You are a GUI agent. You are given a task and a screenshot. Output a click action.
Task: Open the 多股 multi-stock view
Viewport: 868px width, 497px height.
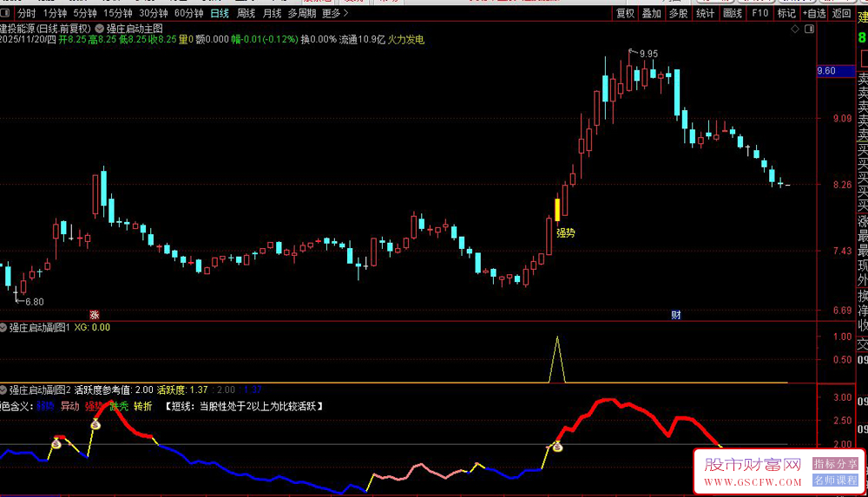(x=678, y=13)
